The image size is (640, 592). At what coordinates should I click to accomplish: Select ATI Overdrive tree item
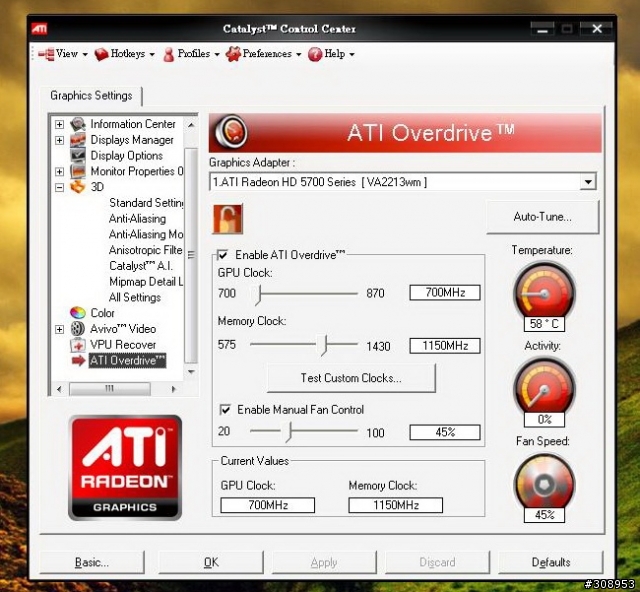(127, 361)
